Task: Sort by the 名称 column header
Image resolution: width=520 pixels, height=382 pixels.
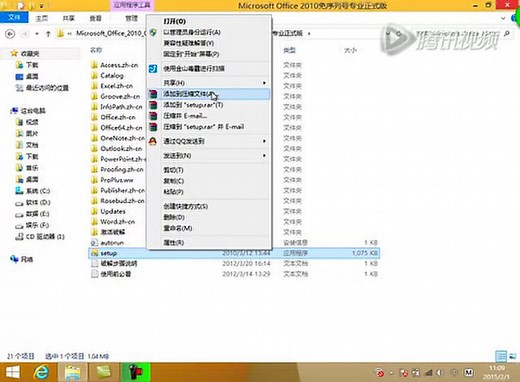Action: (x=96, y=50)
